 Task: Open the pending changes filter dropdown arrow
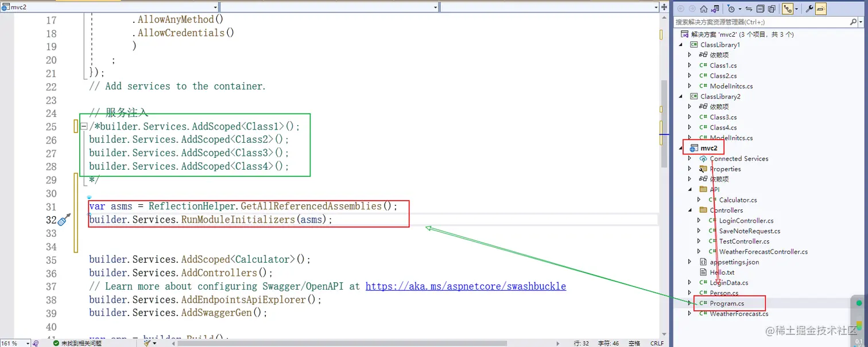[740, 9]
